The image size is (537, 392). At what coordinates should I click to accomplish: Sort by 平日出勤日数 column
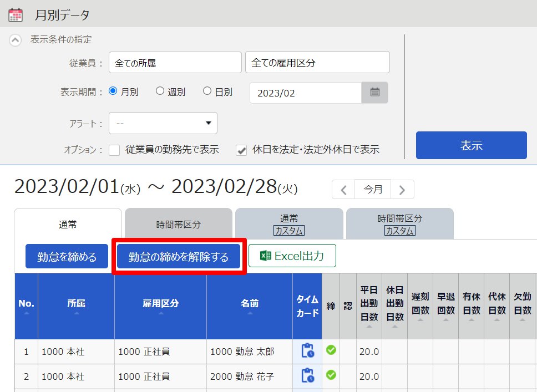(x=369, y=306)
